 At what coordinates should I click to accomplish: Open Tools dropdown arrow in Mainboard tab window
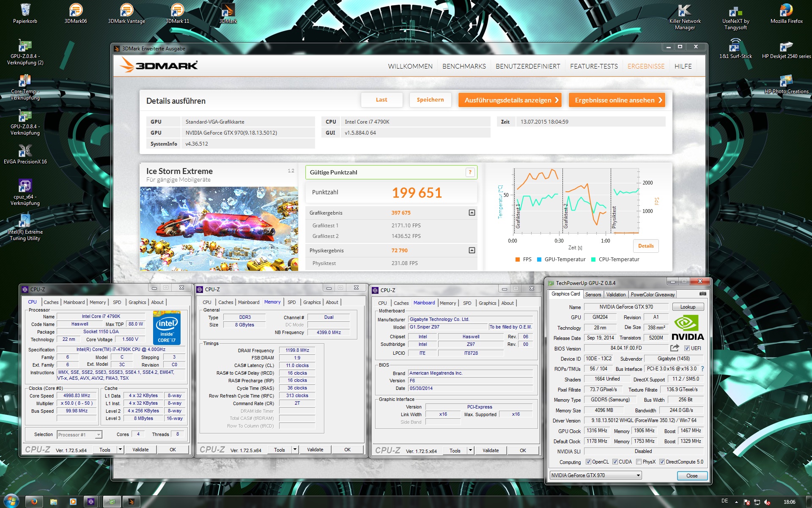click(470, 450)
